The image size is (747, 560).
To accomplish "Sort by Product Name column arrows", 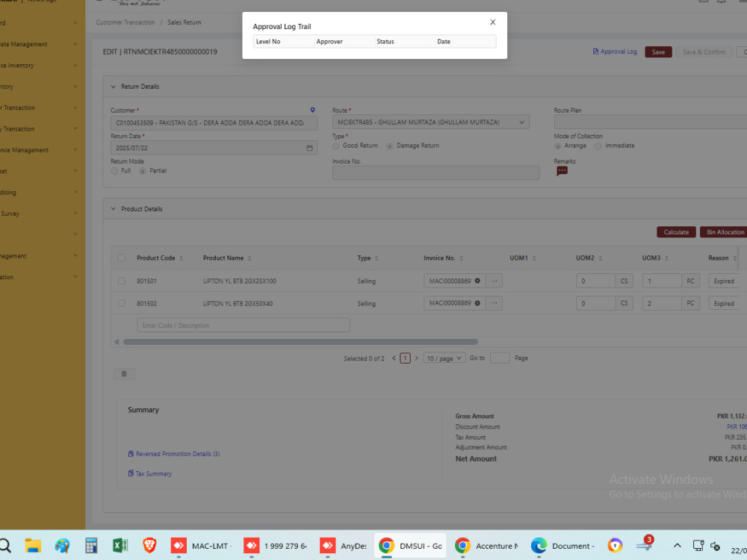I will pyautogui.click(x=249, y=258).
